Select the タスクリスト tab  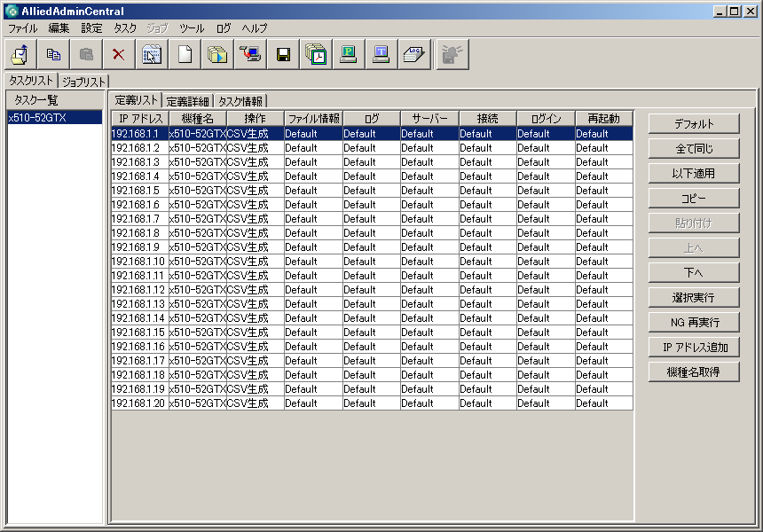pyautogui.click(x=31, y=80)
